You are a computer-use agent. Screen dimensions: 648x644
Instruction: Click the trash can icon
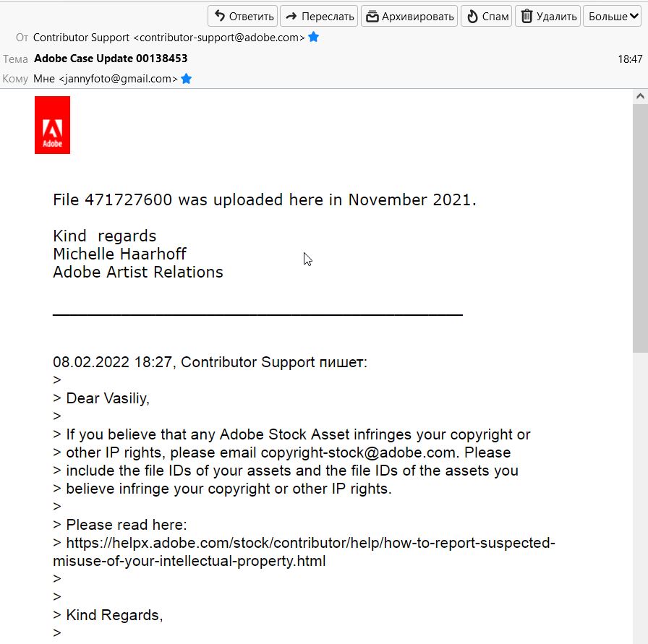point(527,16)
